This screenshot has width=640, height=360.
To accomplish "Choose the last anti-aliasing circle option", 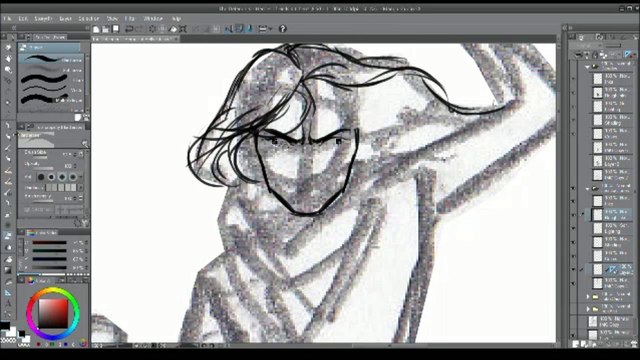I will pos(73,177).
